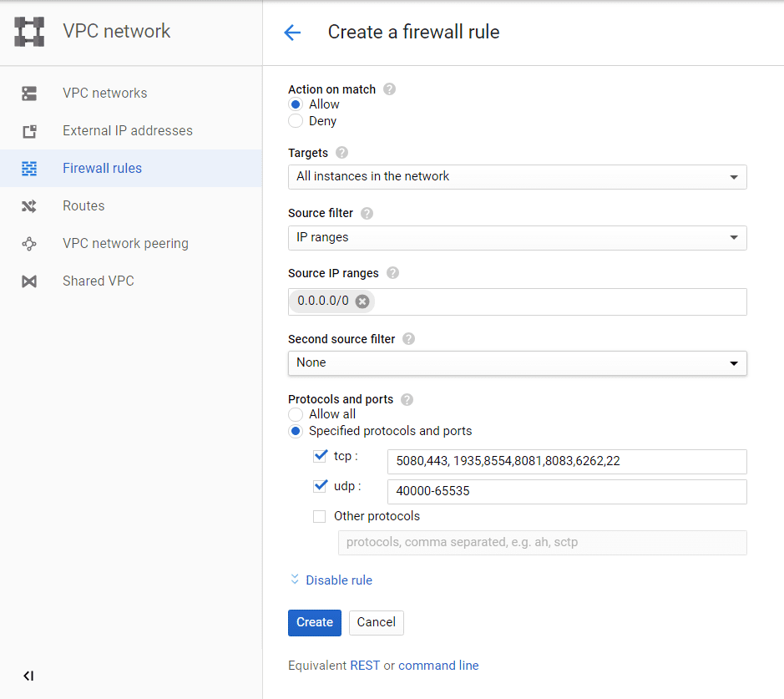The height and width of the screenshot is (699, 784).
Task: Click into the udp ports field
Action: coord(567,492)
